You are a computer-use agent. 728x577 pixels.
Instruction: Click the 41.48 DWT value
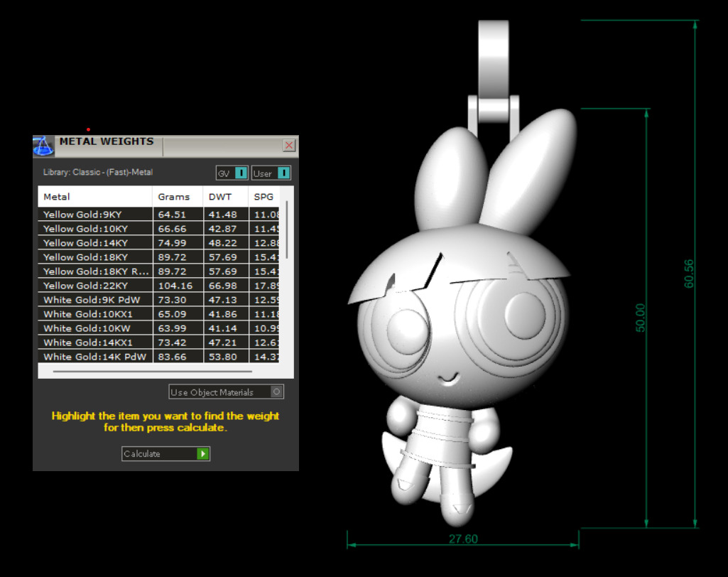tap(223, 215)
